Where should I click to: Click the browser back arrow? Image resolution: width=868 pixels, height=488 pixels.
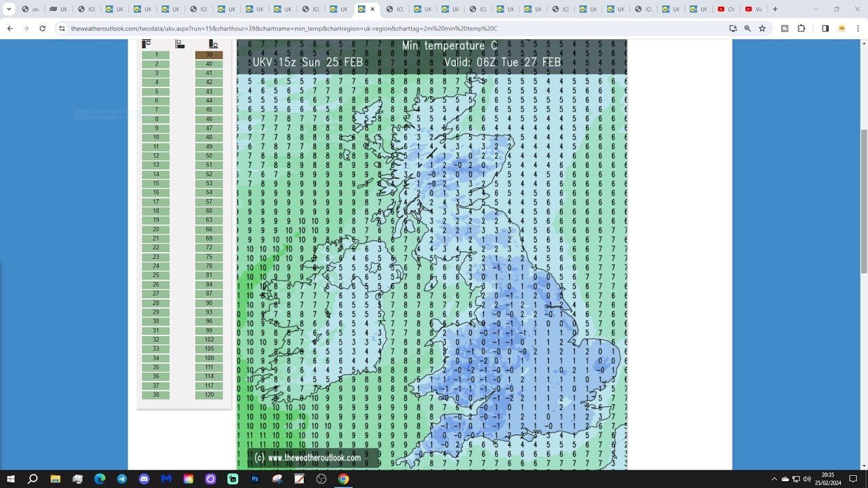[x=9, y=28]
